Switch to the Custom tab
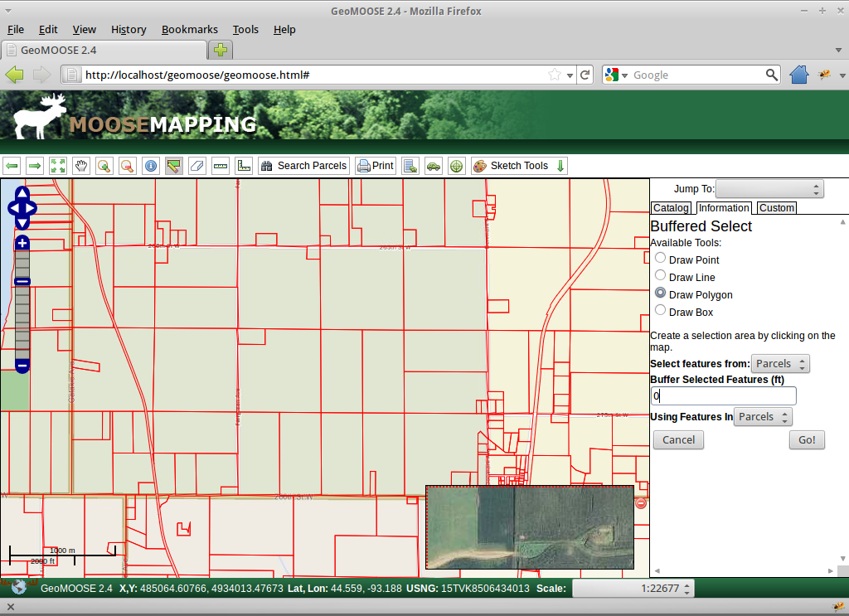The height and width of the screenshot is (616, 849). [776, 208]
